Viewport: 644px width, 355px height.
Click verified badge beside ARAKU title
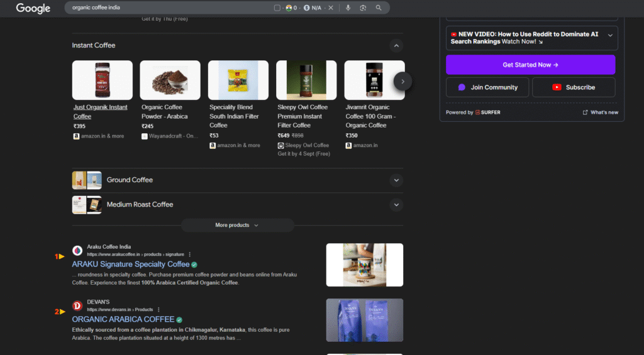click(194, 265)
